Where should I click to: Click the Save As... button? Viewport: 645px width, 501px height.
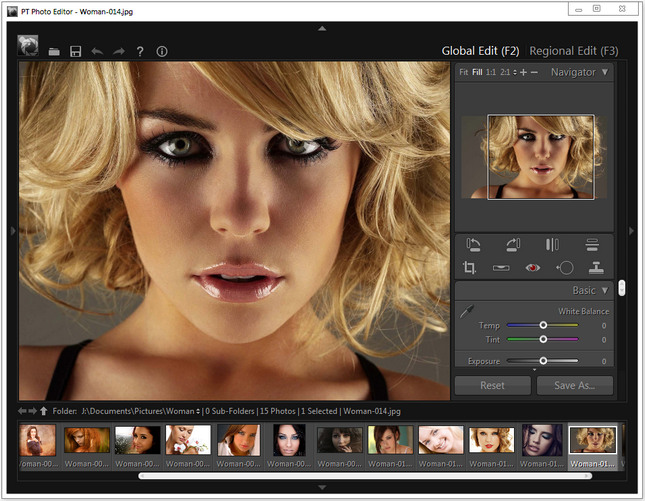pos(574,385)
